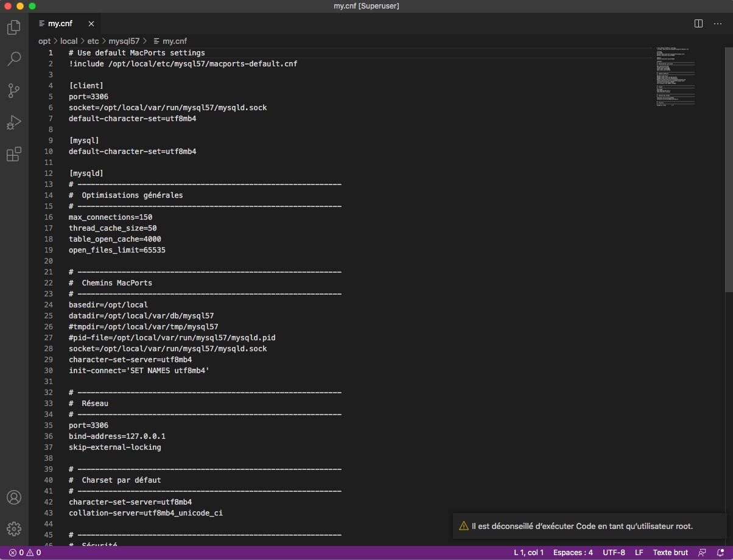Open the editor More Actions menu

(x=717, y=24)
